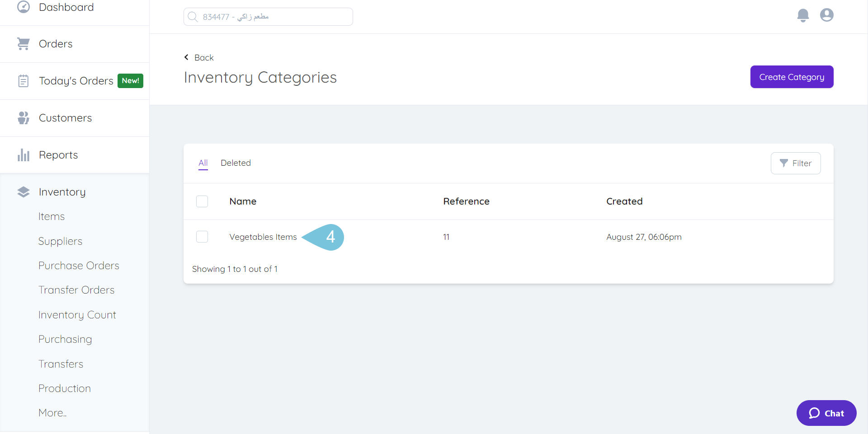The image size is (868, 434).
Task: Open the Filter panel
Action: [796, 163]
